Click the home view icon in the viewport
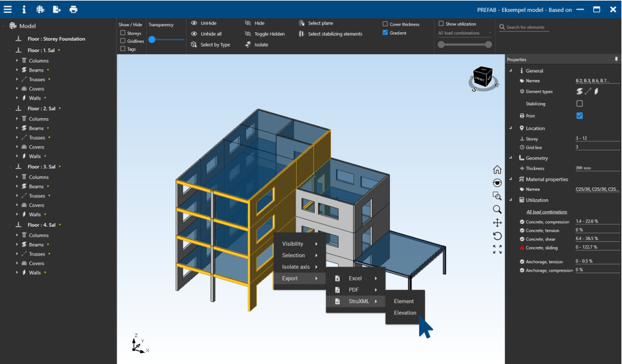The width and height of the screenshot is (622, 364). 497,169
